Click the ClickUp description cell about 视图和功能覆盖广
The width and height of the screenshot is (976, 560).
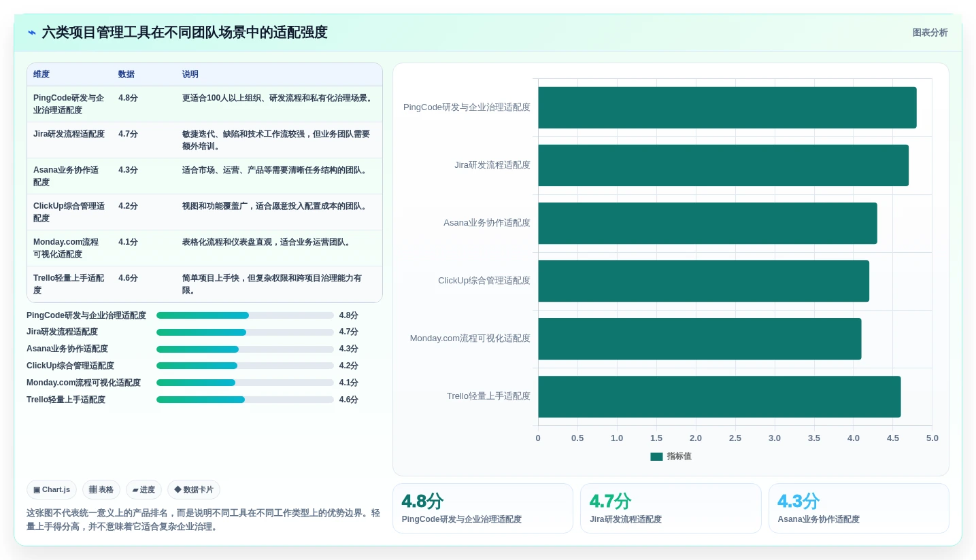click(x=275, y=206)
